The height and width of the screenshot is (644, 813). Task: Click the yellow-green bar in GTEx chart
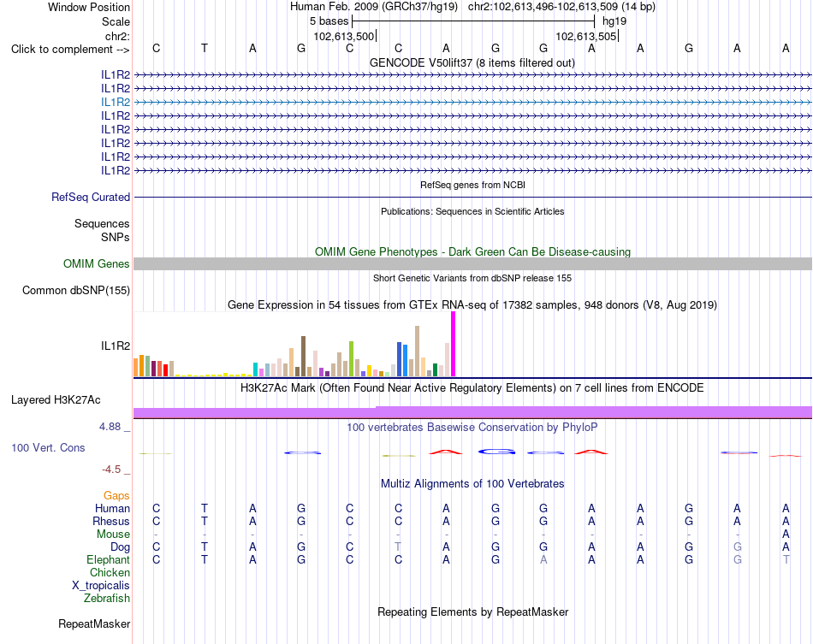(351, 358)
